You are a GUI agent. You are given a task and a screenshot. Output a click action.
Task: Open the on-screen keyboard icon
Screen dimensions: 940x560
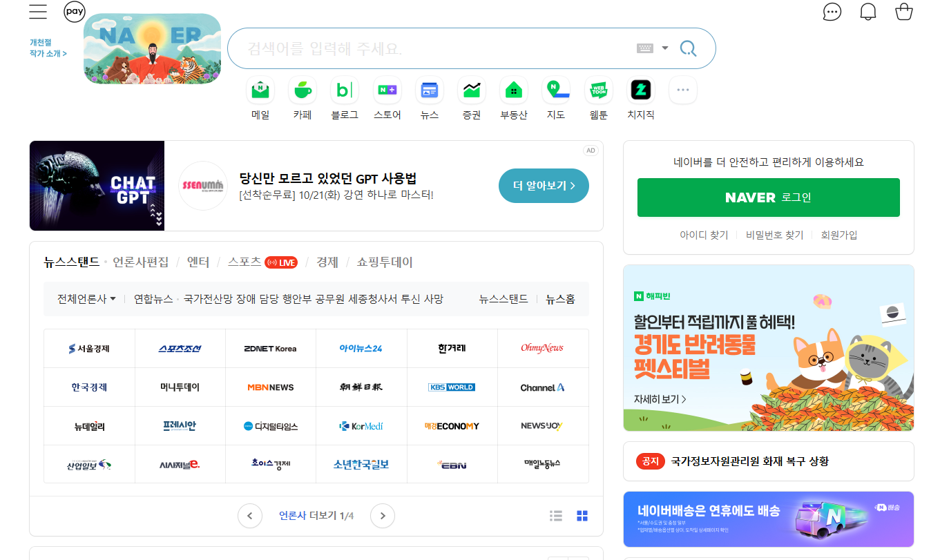[x=644, y=48]
